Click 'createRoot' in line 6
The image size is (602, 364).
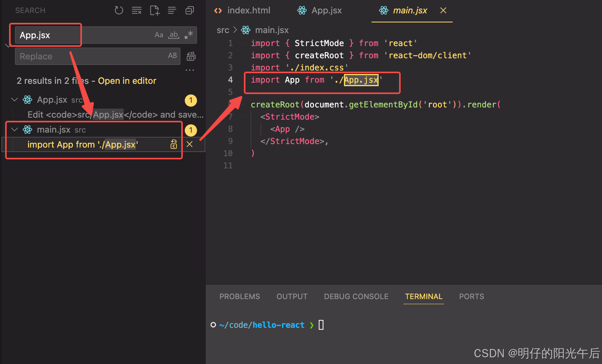pos(275,105)
